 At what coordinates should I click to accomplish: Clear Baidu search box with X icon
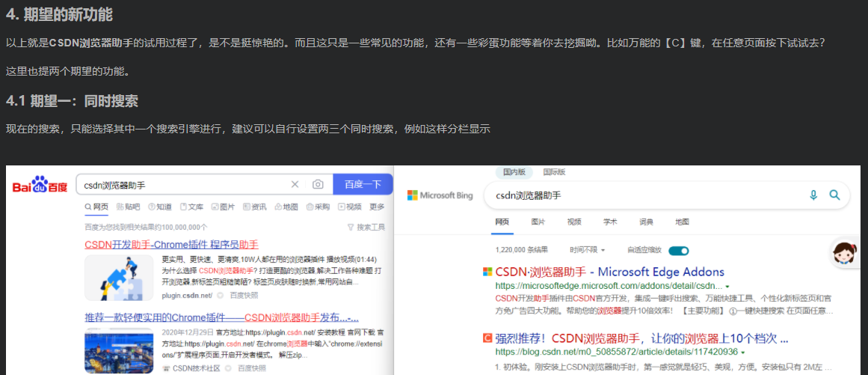tap(295, 184)
